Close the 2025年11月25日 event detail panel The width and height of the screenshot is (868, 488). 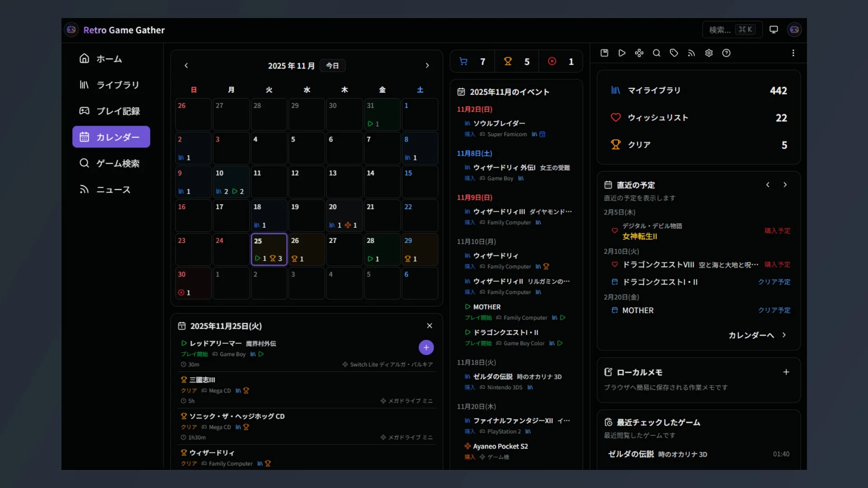tap(429, 325)
